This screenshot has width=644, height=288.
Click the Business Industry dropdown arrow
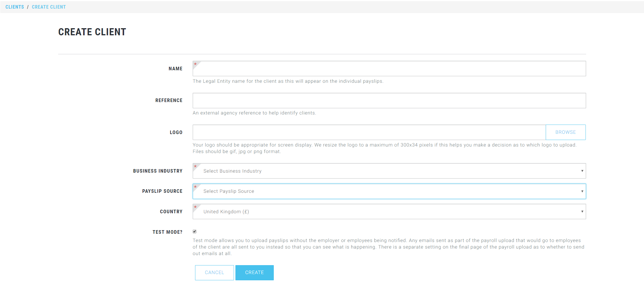click(x=582, y=171)
